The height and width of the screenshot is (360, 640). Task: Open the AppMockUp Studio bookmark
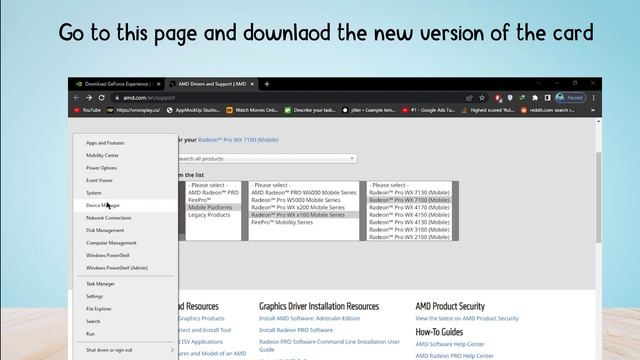193,110
